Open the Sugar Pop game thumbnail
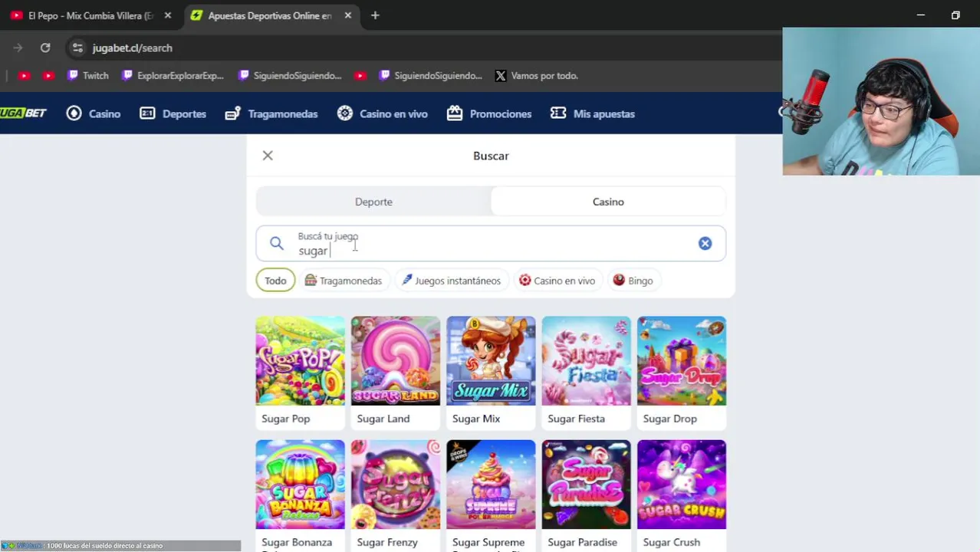Viewport: 980px width, 552px height. (x=300, y=361)
